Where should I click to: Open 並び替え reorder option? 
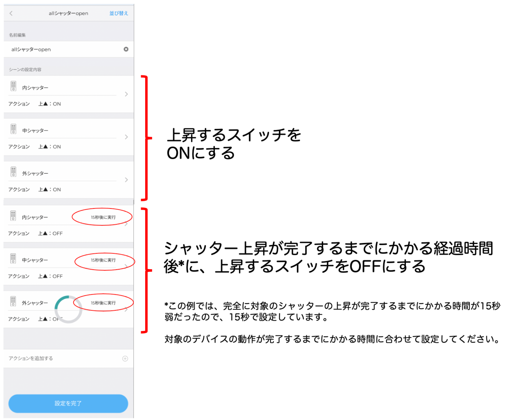pyautogui.click(x=119, y=13)
